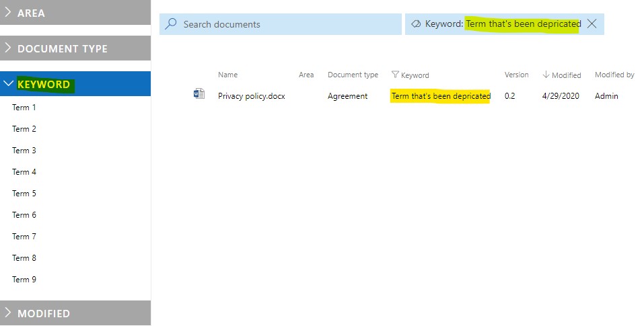Viewport: 644px width, 326px height.
Task: Click the sort arrow icon beside Modified column
Action: pyautogui.click(x=546, y=75)
